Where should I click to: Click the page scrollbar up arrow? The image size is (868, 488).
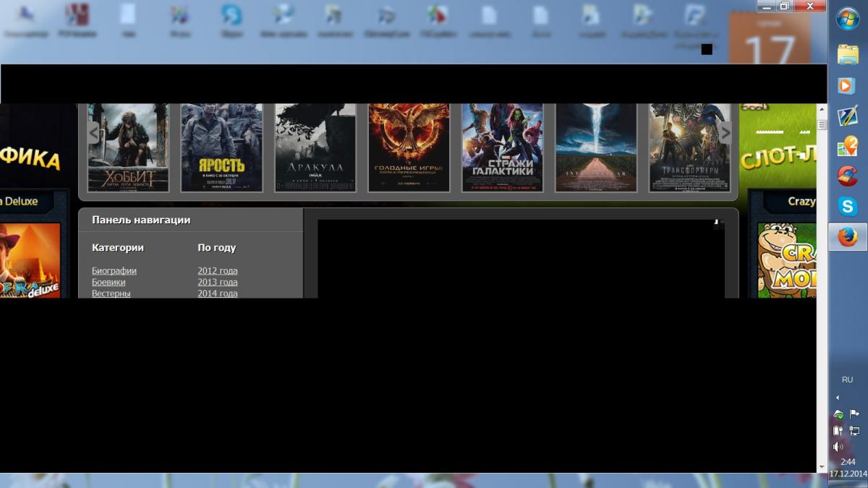(x=822, y=109)
